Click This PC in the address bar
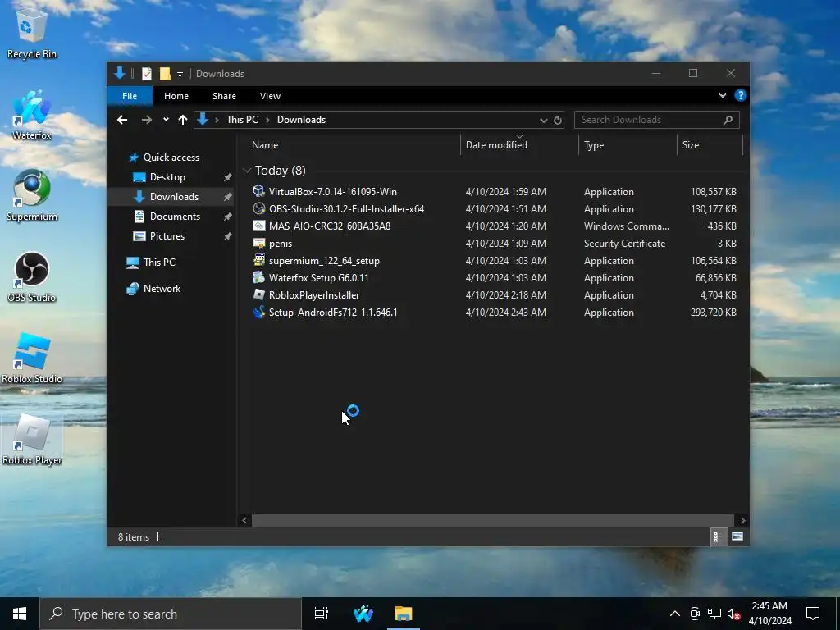 click(x=242, y=120)
